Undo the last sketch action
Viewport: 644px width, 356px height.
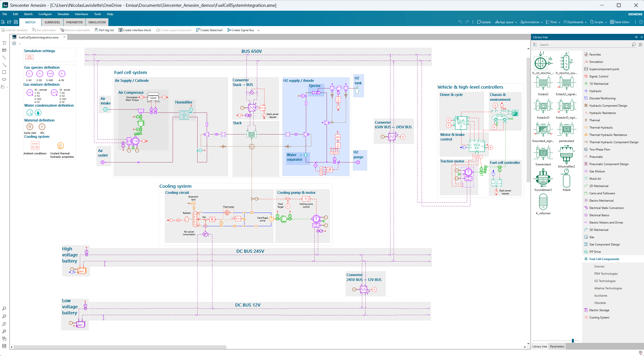(x=460, y=22)
